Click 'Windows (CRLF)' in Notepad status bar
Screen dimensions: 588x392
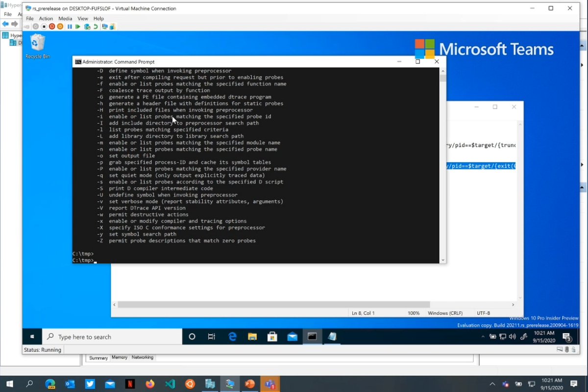(444, 313)
